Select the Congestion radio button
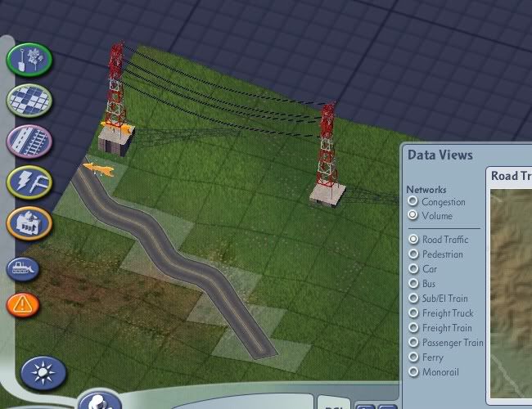This screenshot has width=532, height=409. 413,201
